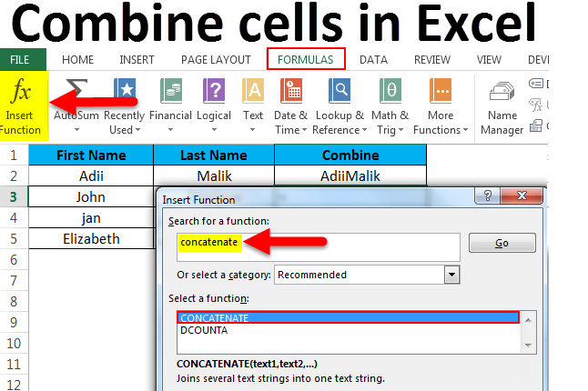Screen dimensions: 588x391
Task: Click the Search for a function field
Action: pos(318,247)
